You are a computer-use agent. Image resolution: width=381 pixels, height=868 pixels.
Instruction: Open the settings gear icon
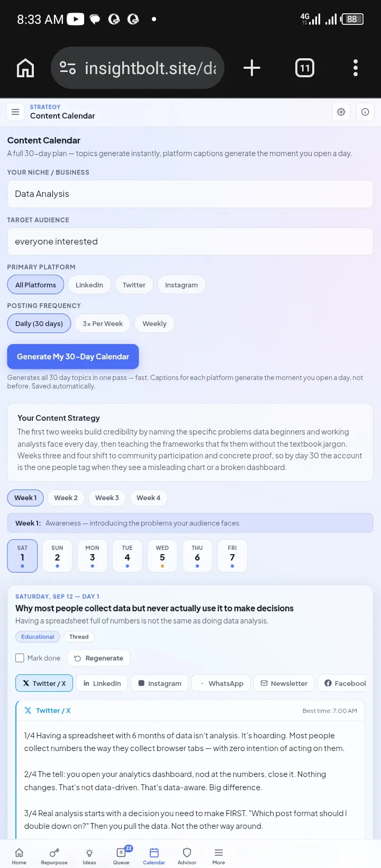tap(341, 112)
